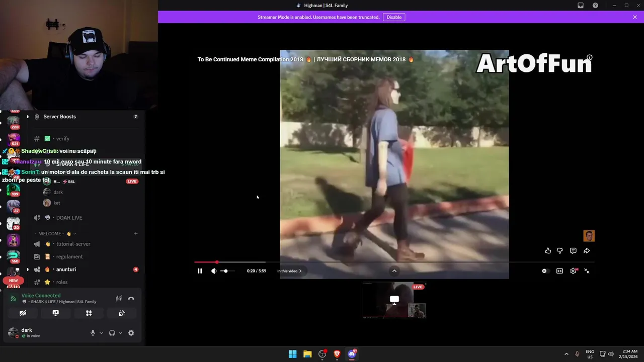Like the video with thumbs up
The width and height of the screenshot is (644, 362).
(548, 251)
